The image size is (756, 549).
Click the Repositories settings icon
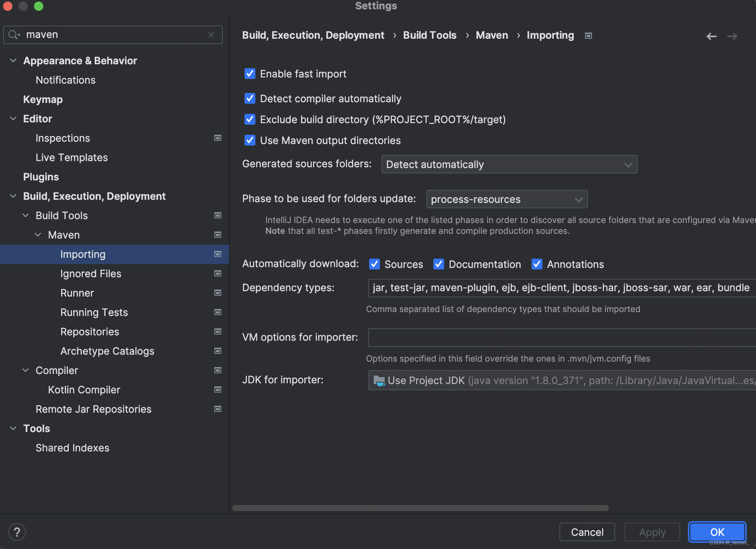point(217,331)
